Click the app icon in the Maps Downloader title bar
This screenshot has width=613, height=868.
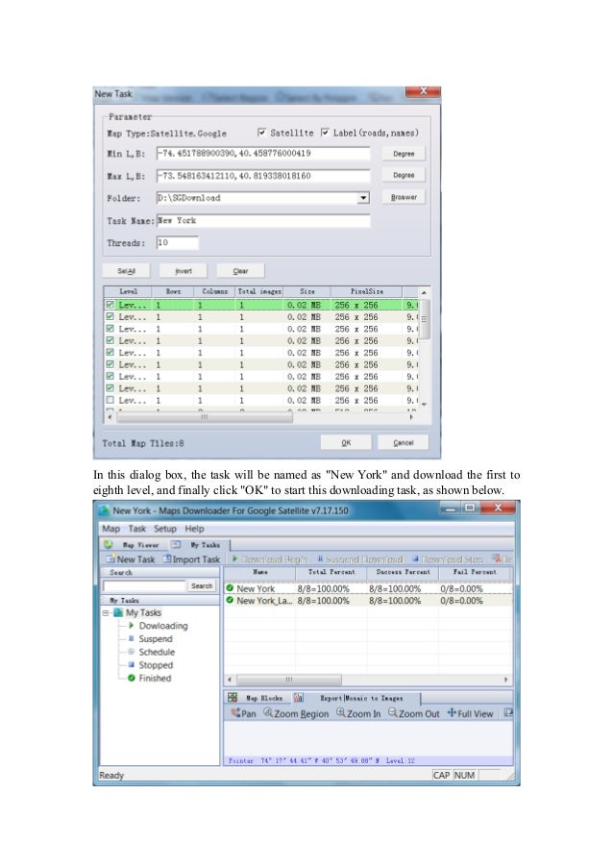click(x=104, y=510)
